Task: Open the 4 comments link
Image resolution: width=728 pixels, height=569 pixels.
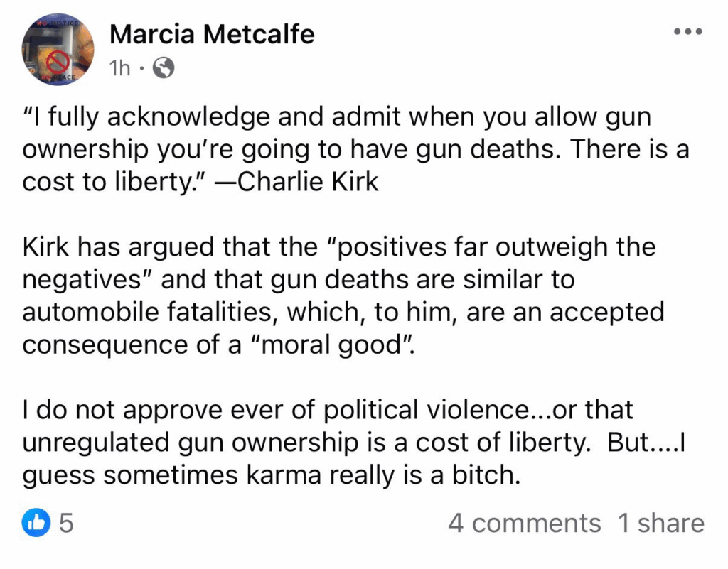Action: click(524, 524)
